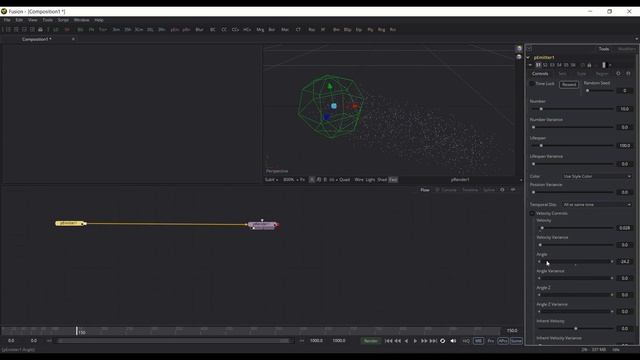Switch to the Flow tab
640x360 pixels.
point(425,190)
